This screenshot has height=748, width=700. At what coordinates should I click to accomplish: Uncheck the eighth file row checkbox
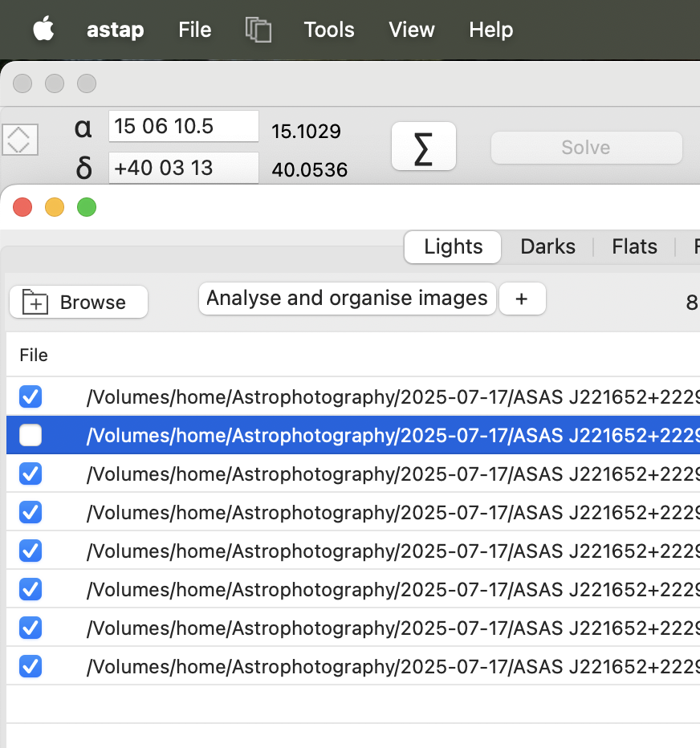pos(31,666)
